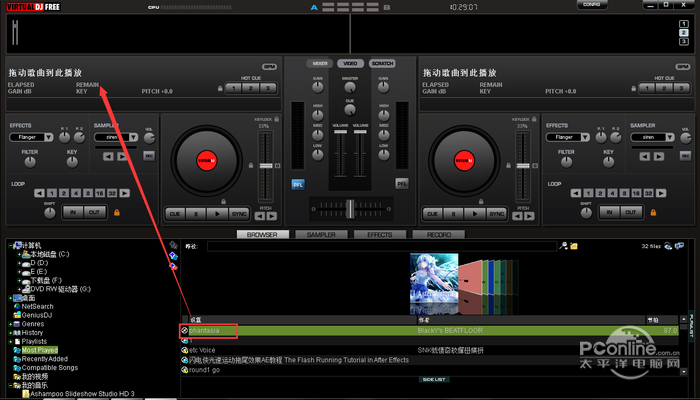
Task: Double loop length with right deck right arrow
Action: coord(661,193)
